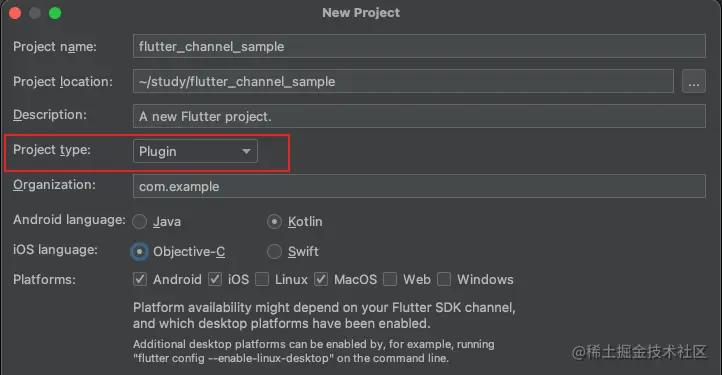The image size is (722, 375).
Task: Select Java as the Android language
Action: coord(140,222)
